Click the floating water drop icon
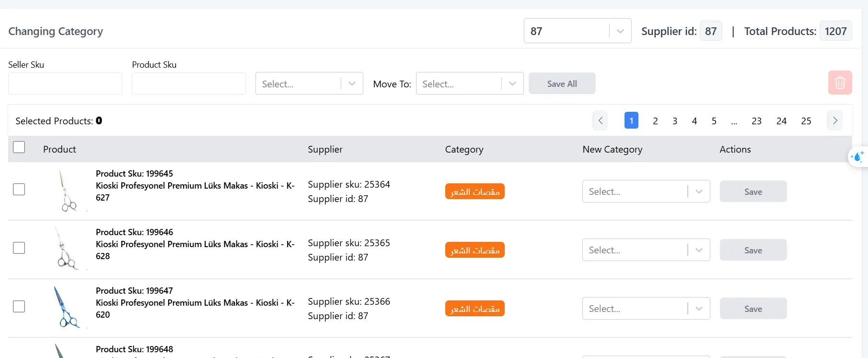868x358 pixels. 857,157
